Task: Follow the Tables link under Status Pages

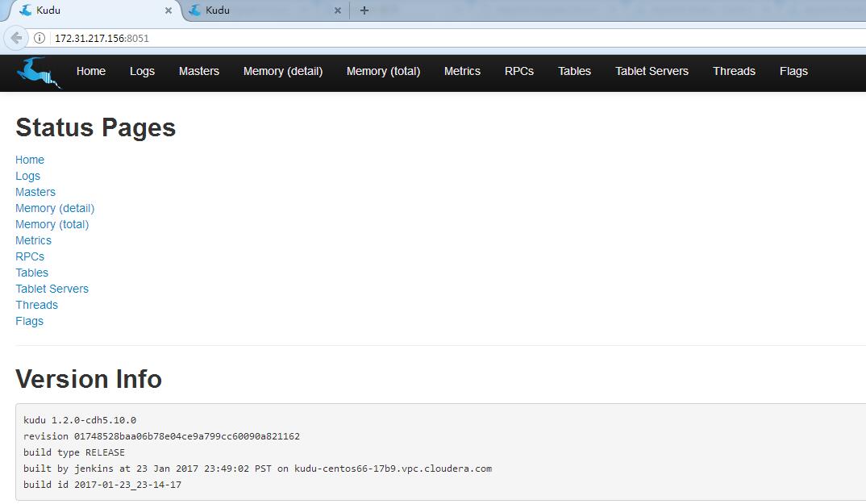Action: (x=31, y=273)
